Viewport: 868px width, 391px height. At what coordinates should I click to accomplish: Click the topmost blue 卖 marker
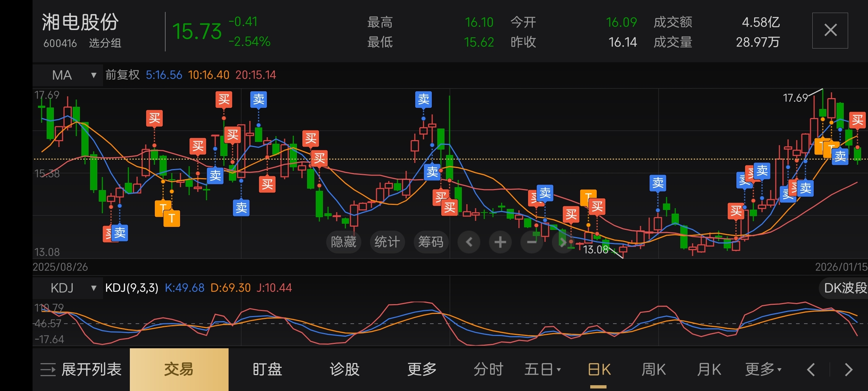pos(259,99)
